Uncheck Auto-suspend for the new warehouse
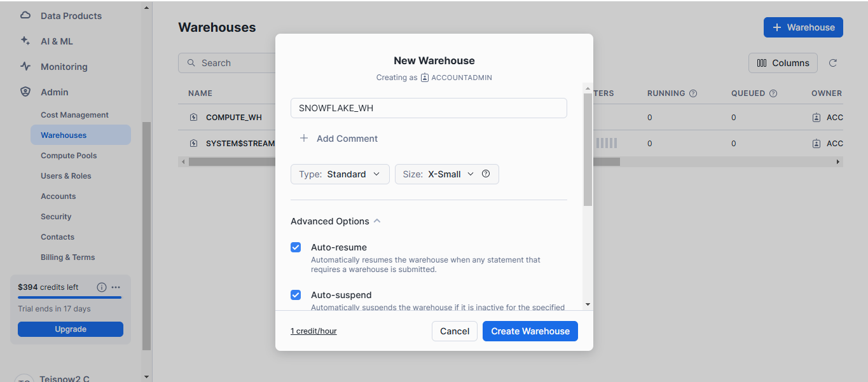 296,294
